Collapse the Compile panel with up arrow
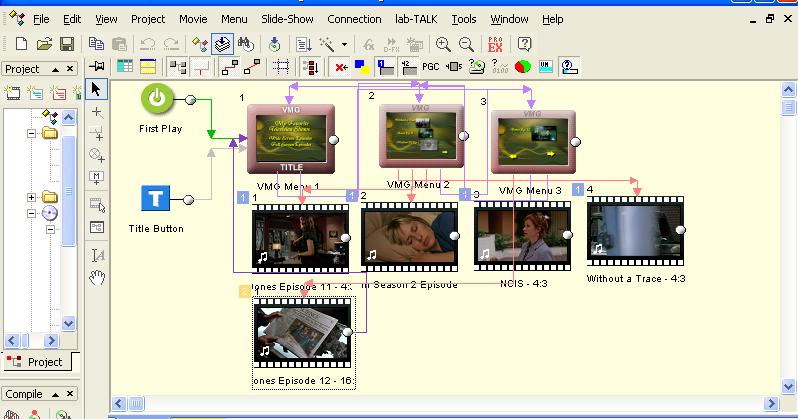 55,395
